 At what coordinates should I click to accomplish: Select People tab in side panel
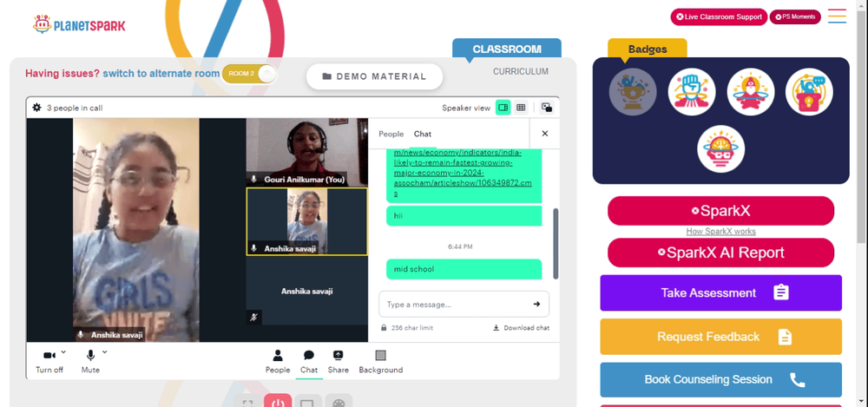pos(391,134)
